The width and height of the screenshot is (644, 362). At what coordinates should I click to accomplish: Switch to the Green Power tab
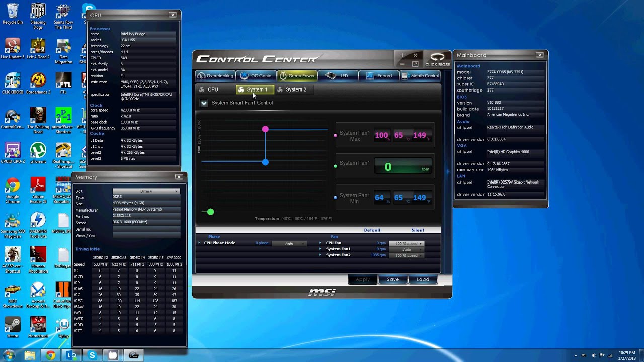[x=297, y=76]
